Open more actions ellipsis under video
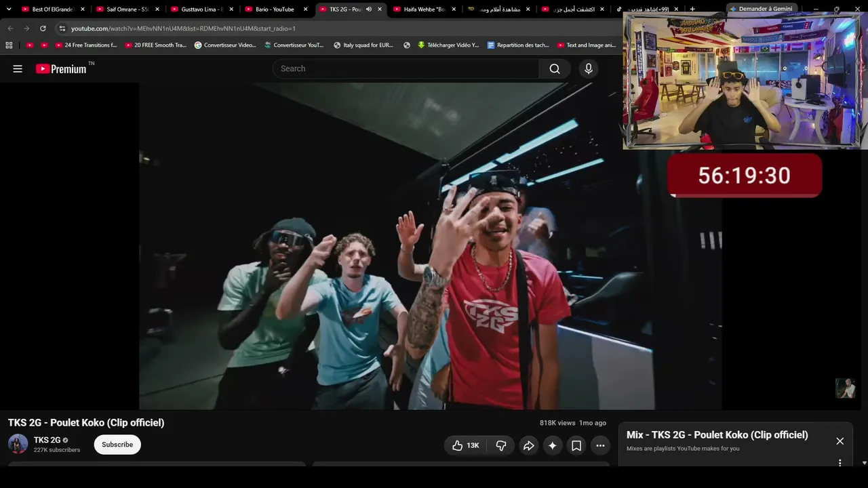The image size is (868, 488). click(x=600, y=445)
